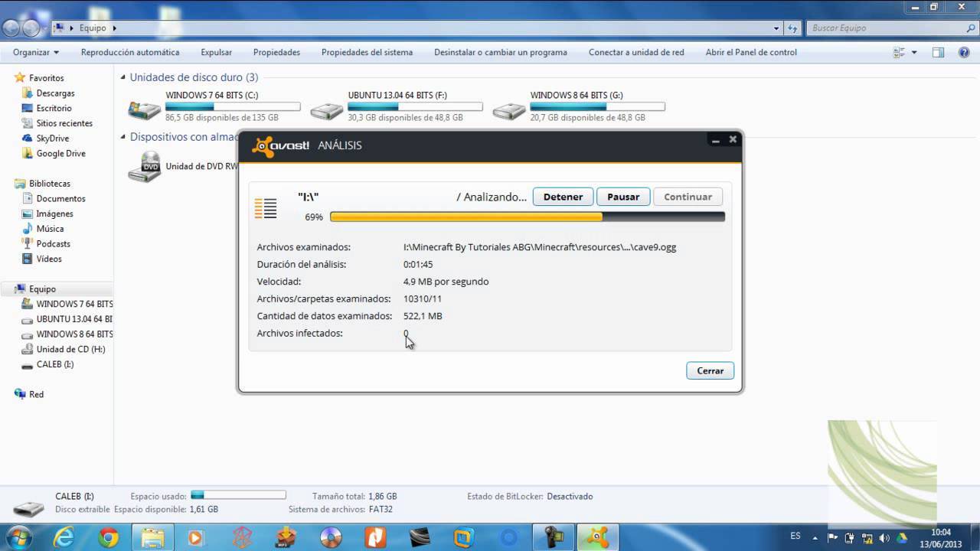Click the change view icon in toolbar
The width and height of the screenshot is (980, 551).
pyautogui.click(x=900, y=52)
